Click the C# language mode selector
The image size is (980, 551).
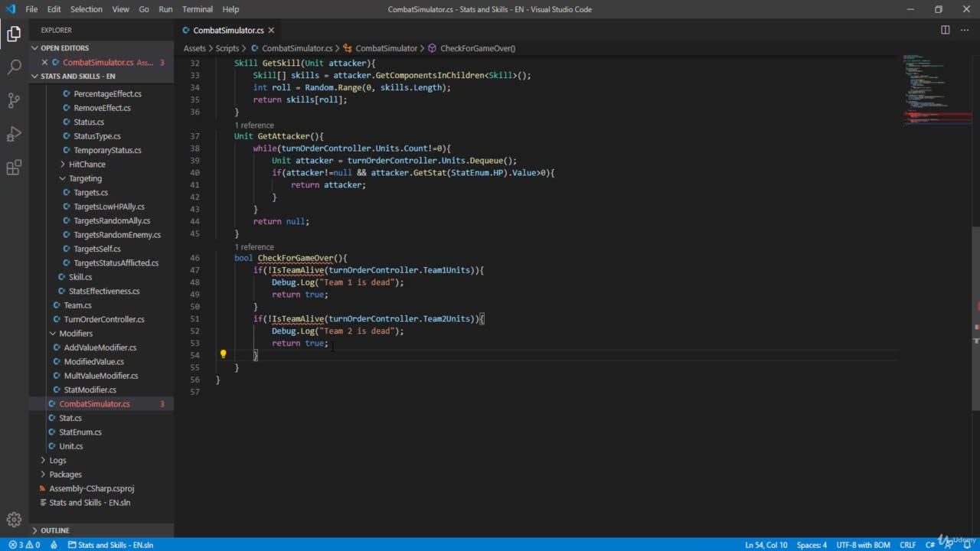point(929,545)
